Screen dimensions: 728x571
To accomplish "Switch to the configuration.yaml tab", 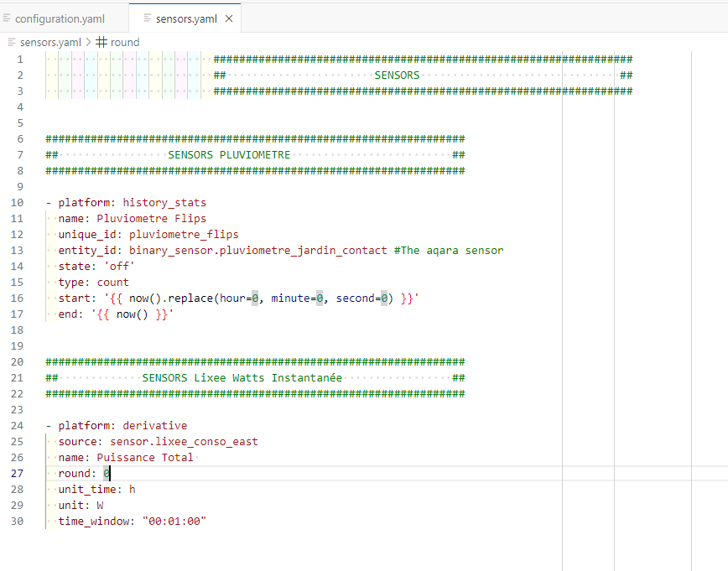I will 60,19.
